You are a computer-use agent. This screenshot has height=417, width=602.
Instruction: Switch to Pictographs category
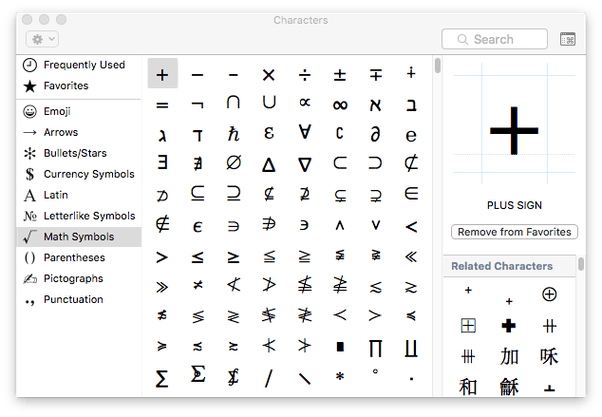coord(78,278)
